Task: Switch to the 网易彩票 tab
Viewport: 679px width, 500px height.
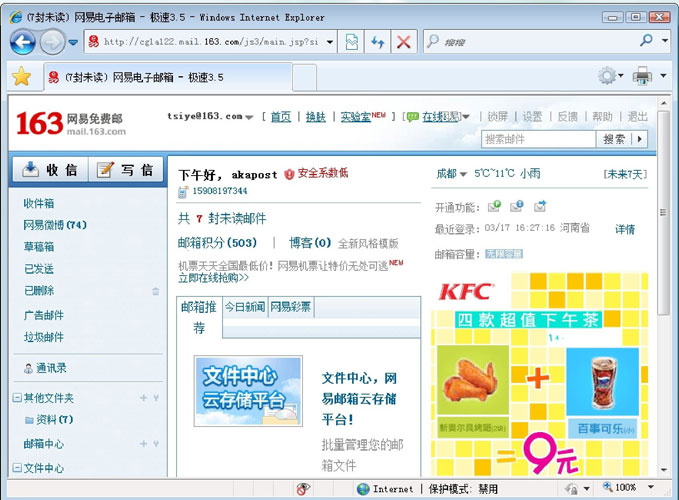Action: [291, 307]
